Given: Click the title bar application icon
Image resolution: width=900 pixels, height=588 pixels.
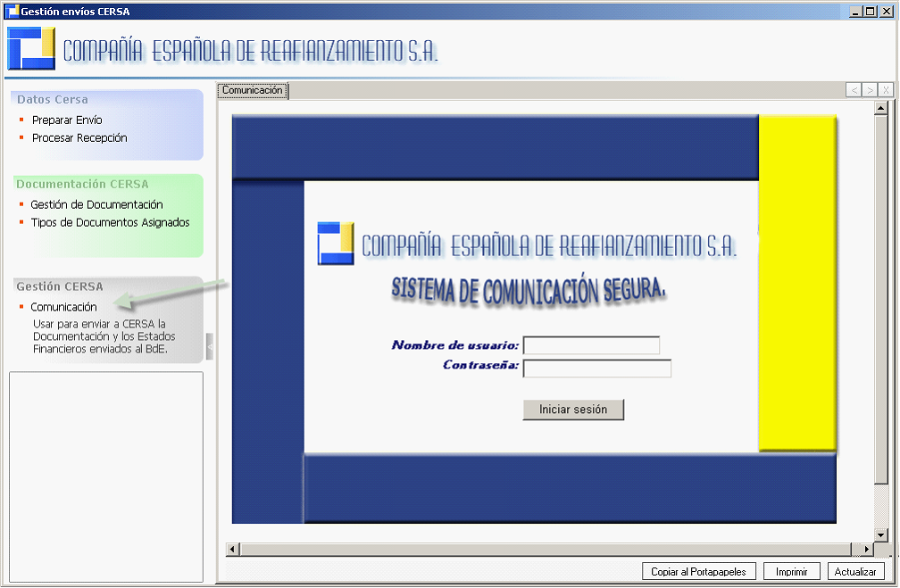Looking at the screenshot, I should coord(12,12).
